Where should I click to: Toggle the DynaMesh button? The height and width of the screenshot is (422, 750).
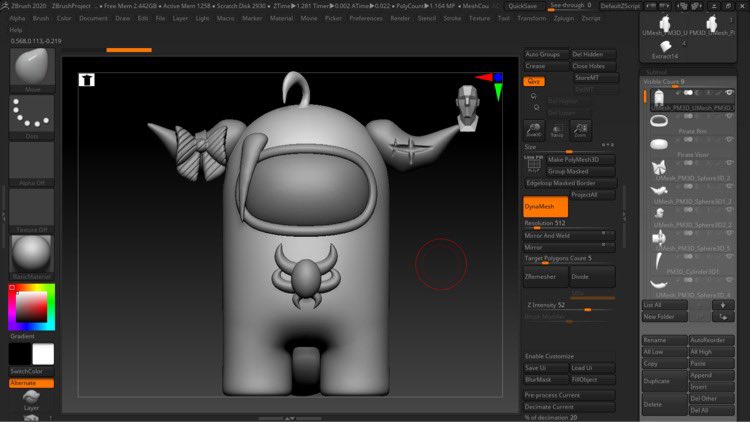click(x=545, y=206)
